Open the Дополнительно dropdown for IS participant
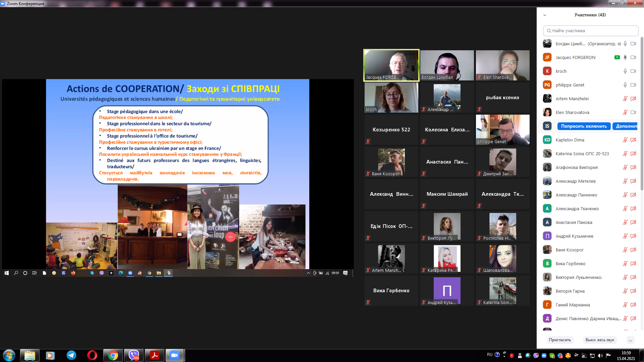 [626, 126]
